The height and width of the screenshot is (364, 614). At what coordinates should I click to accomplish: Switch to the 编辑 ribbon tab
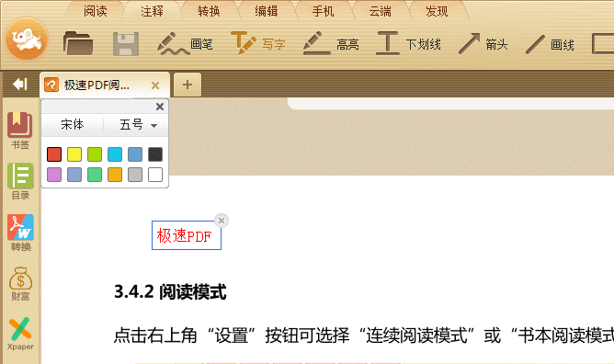267,11
